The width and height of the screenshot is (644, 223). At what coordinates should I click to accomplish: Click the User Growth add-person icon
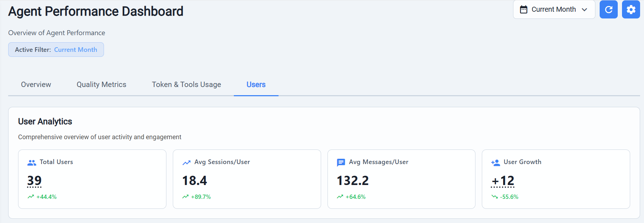tap(495, 163)
